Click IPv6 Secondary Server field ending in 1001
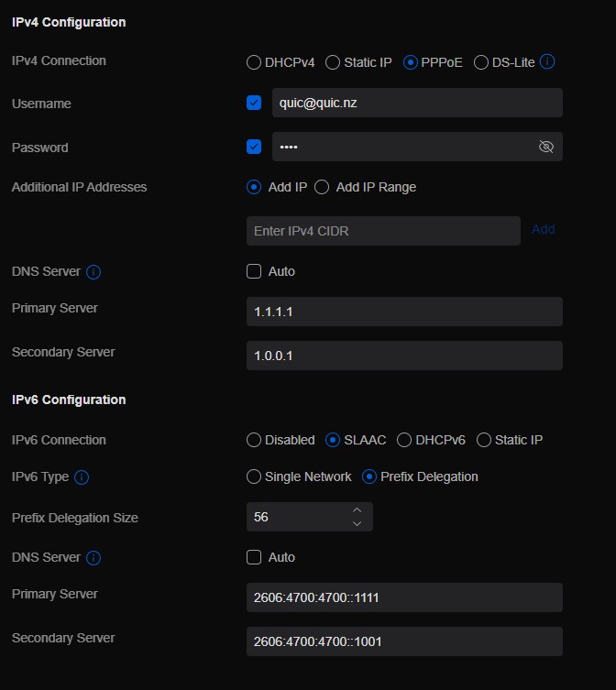 (x=404, y=641)
